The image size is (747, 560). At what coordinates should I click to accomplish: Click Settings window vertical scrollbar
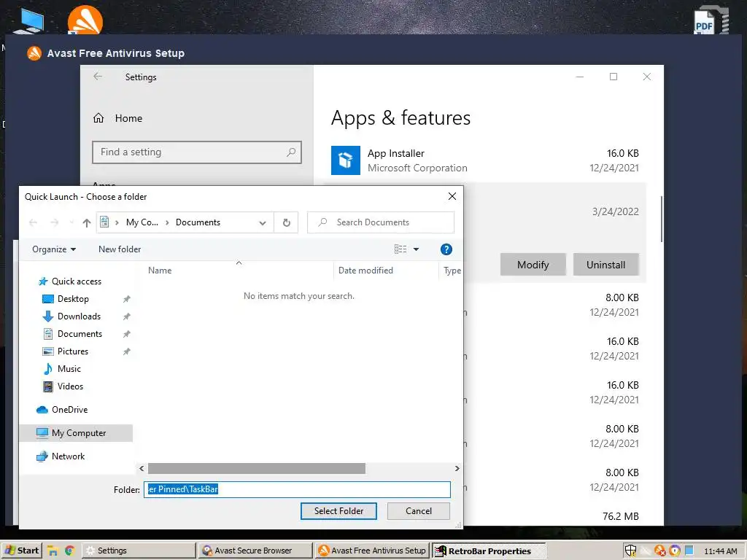point(661,219)
